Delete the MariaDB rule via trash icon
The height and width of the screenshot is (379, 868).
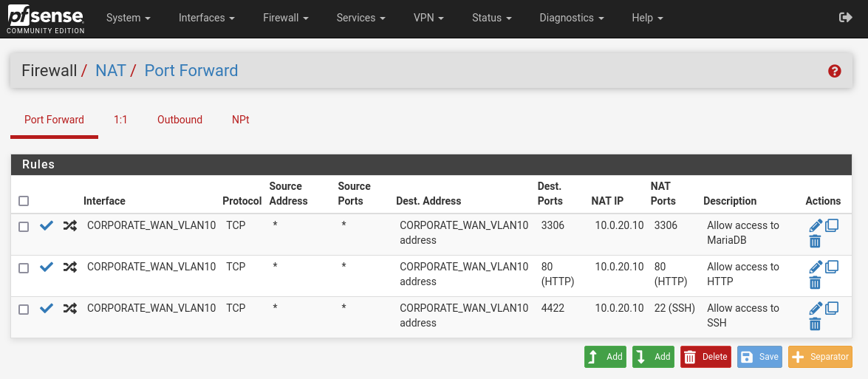click(815, 242)
